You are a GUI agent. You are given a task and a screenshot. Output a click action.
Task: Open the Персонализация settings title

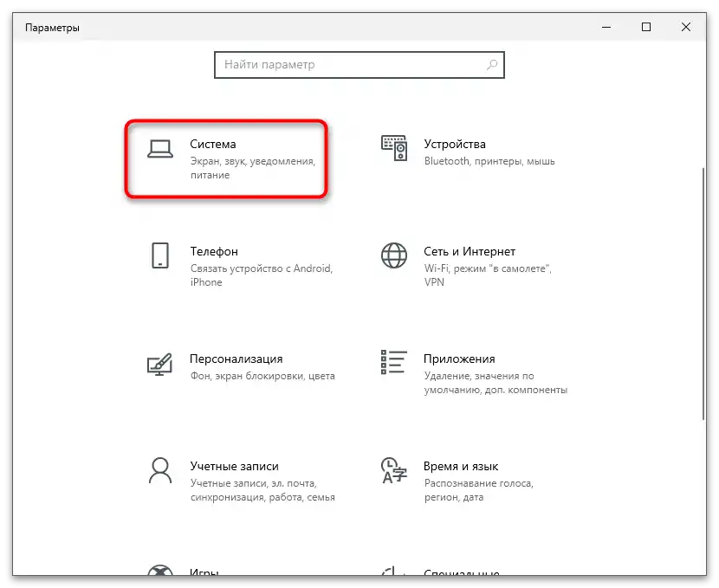click(236, 359)
